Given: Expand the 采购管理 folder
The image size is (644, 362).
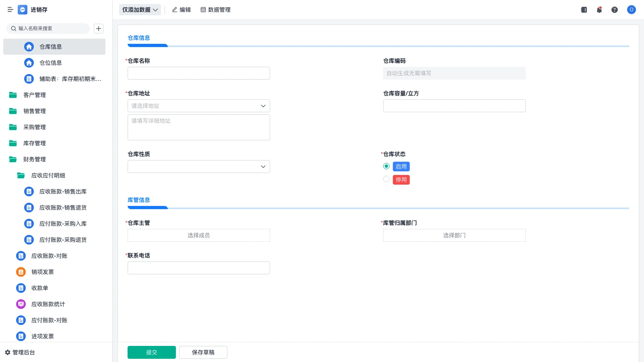Looking at the screenshot, I should click(x=54, y=127).
